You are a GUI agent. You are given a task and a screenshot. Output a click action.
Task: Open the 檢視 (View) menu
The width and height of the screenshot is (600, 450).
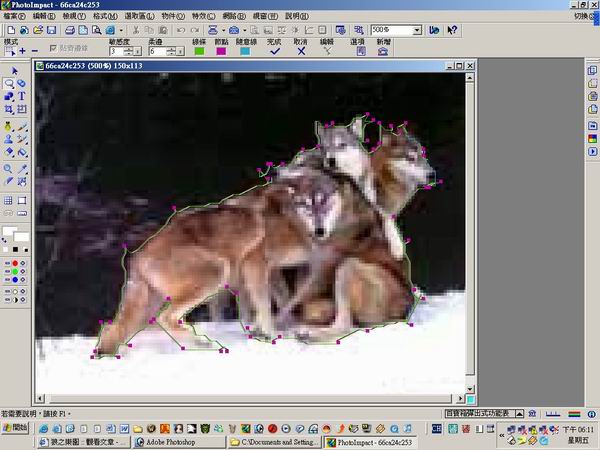coord(74,16)
